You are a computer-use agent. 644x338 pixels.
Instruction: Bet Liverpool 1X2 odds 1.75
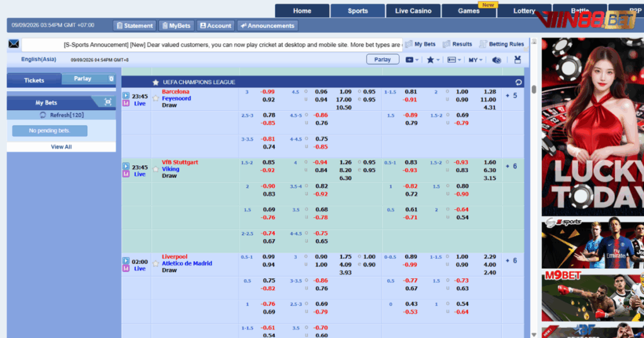(345, 257)
